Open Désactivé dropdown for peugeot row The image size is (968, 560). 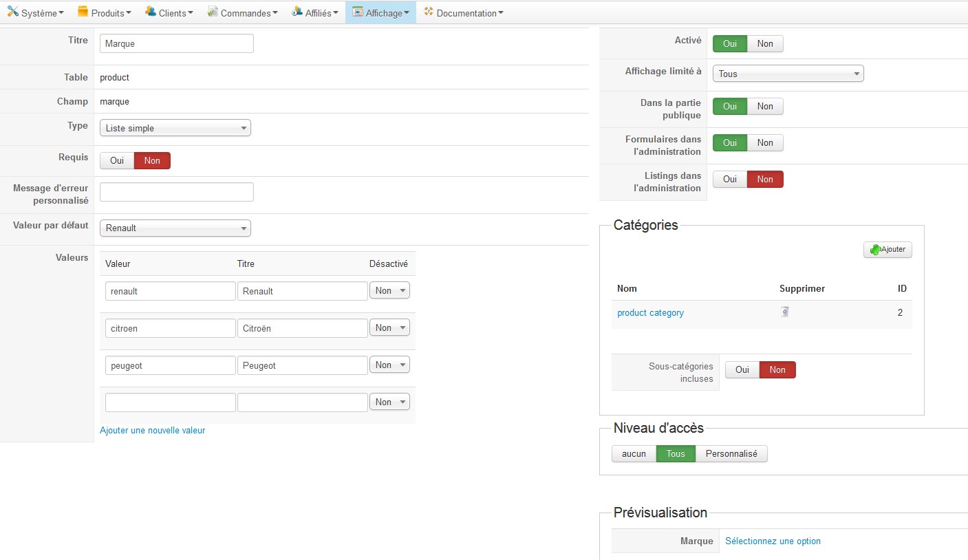tap(390, 365)
